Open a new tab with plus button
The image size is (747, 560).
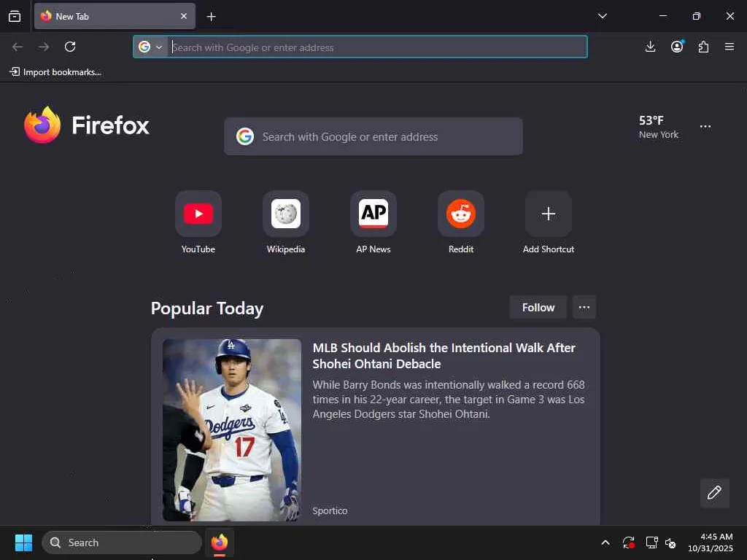[x=211, y=17]
